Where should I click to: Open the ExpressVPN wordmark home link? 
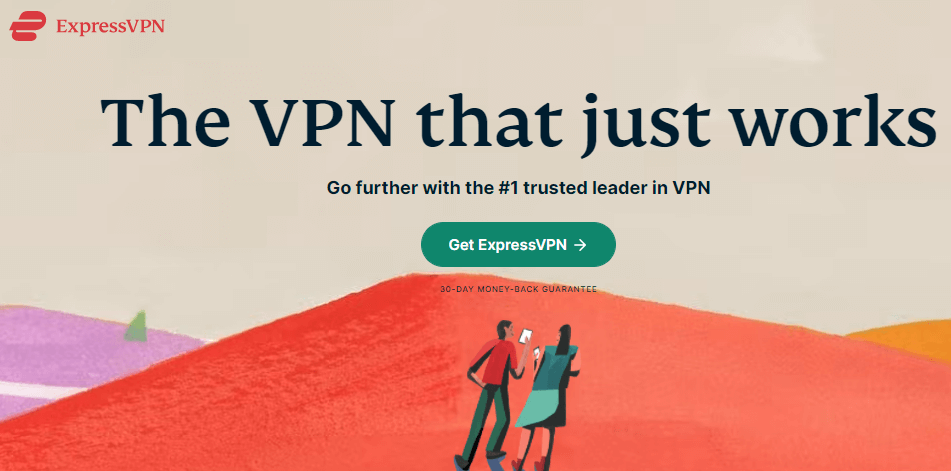point(110,27)
